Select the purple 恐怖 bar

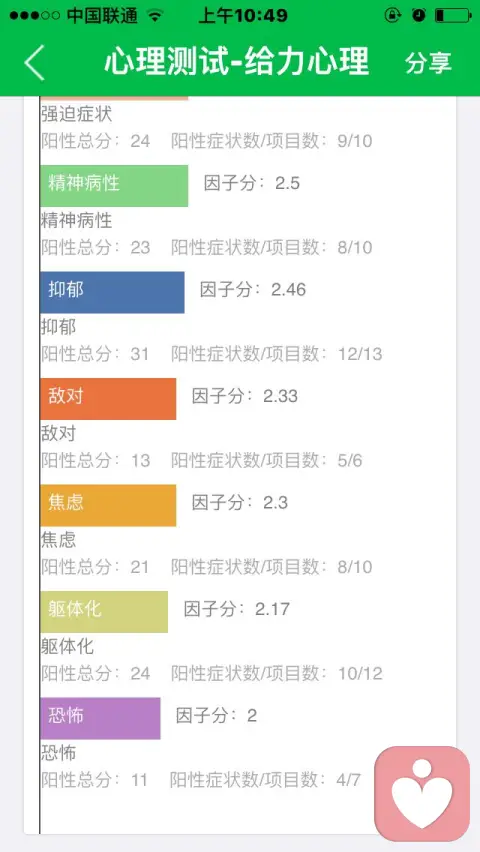[100, 718]
